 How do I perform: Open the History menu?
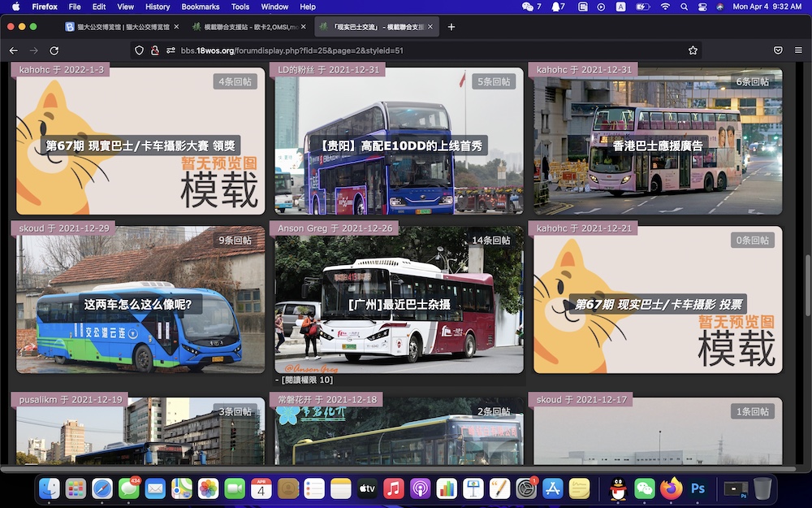tap(158, 7)
